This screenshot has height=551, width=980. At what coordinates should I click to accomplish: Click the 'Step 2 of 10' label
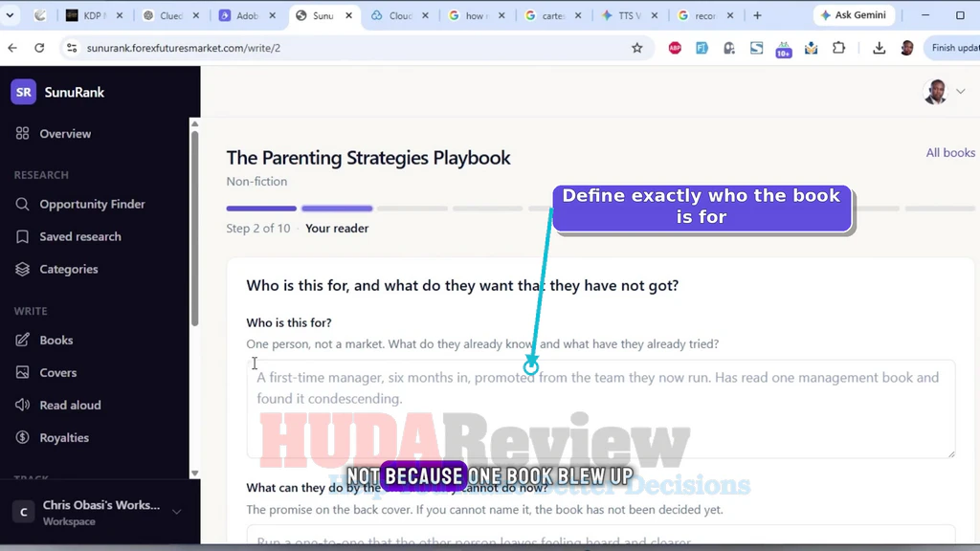pyautogui.click(x=258, y=228)
